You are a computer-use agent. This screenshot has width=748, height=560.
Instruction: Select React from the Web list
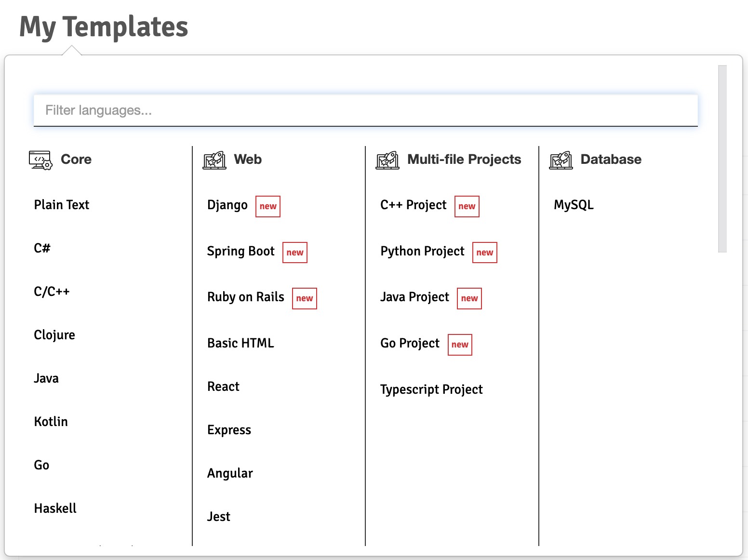coord(223,387)
